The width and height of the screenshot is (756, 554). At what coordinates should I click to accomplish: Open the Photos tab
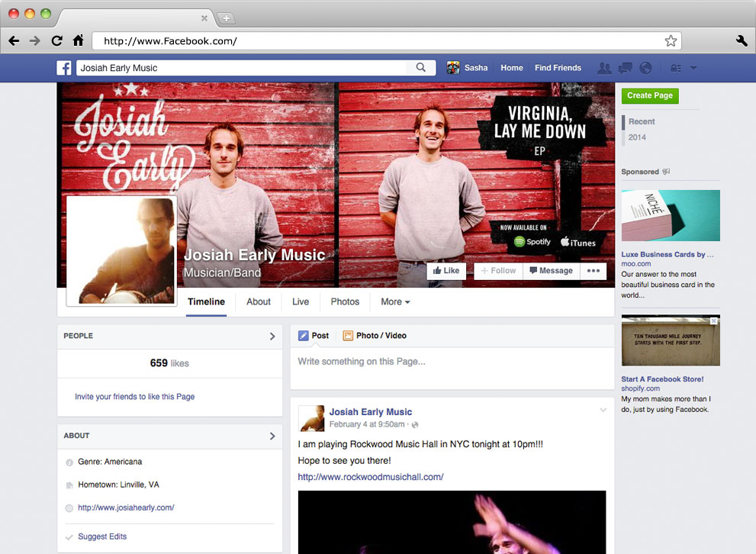click(345, 302)
